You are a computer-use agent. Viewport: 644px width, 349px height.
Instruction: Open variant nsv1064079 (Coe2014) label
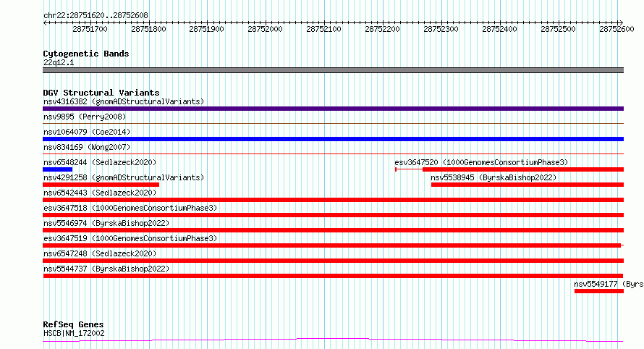click(x=87, y=132)
